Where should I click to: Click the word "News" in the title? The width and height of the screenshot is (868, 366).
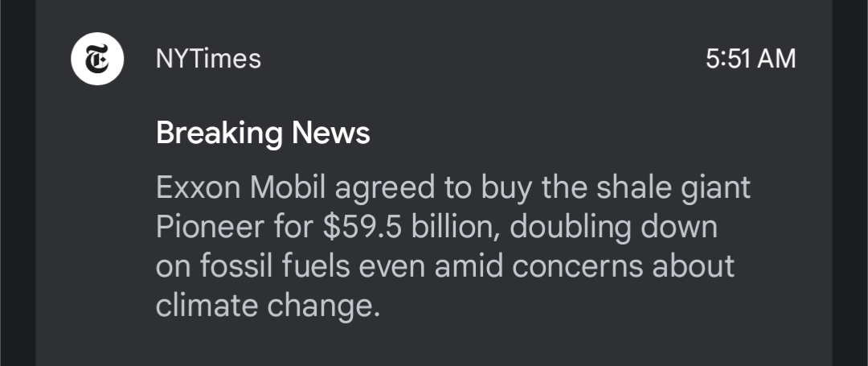[x=331, y=132]
